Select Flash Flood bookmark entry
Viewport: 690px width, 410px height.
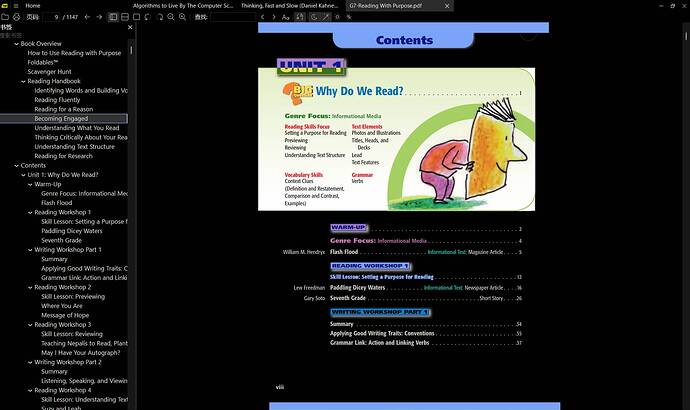[x=57, y=203]
